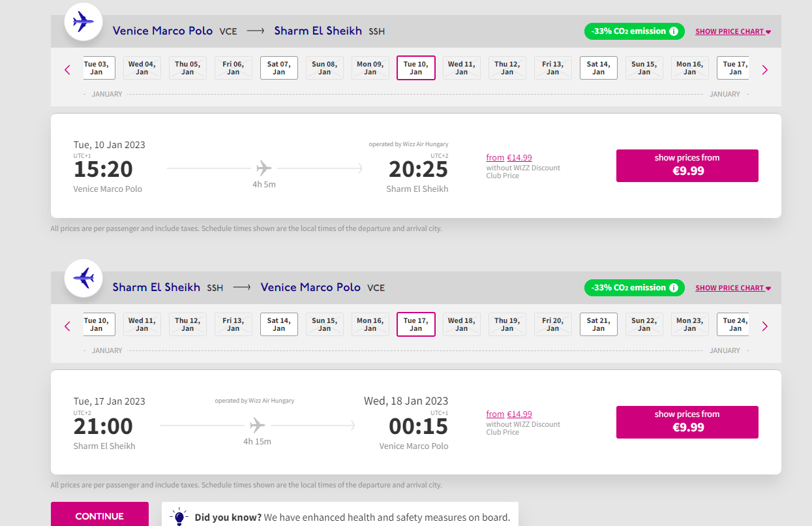Go to next dates in return date strip
Image resolution: width=812 pixels, height=526 pixels.
pos(765,326)
